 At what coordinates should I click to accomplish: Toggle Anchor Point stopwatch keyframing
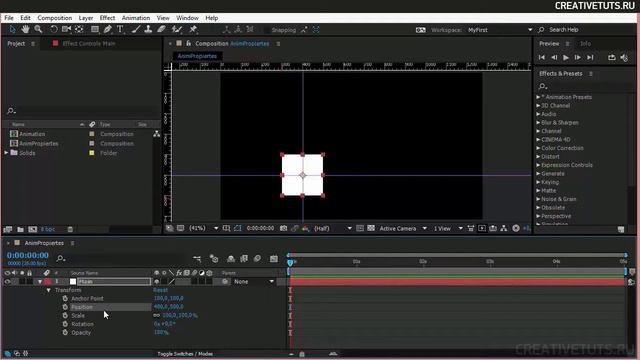pyautogui.click(x=65, y=298)
